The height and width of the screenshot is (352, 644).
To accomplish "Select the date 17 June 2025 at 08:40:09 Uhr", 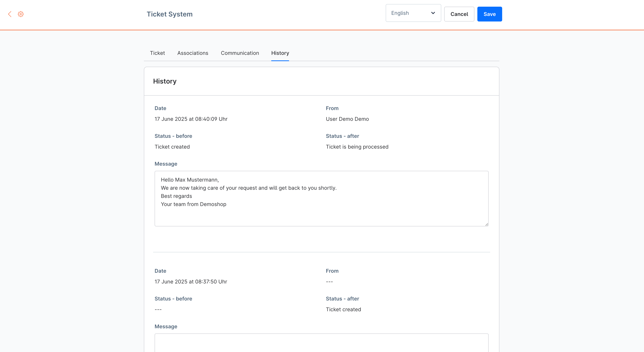I will (191, 119).
